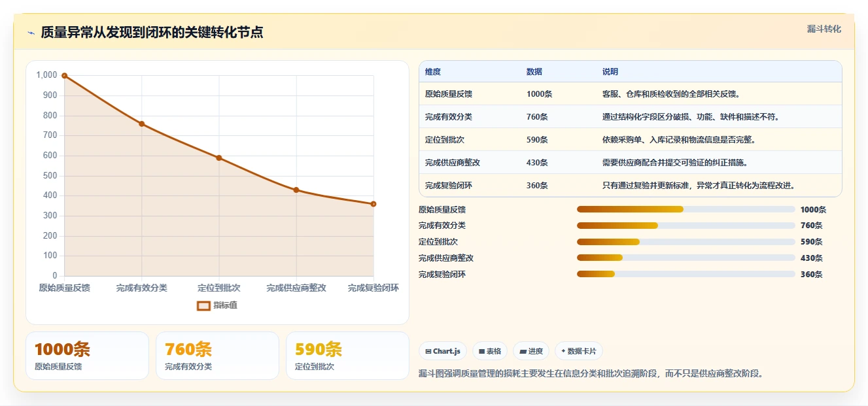The width and height of the screenshot is (868, 406).
Task: Click the 表格 chip
Action: 490,351
